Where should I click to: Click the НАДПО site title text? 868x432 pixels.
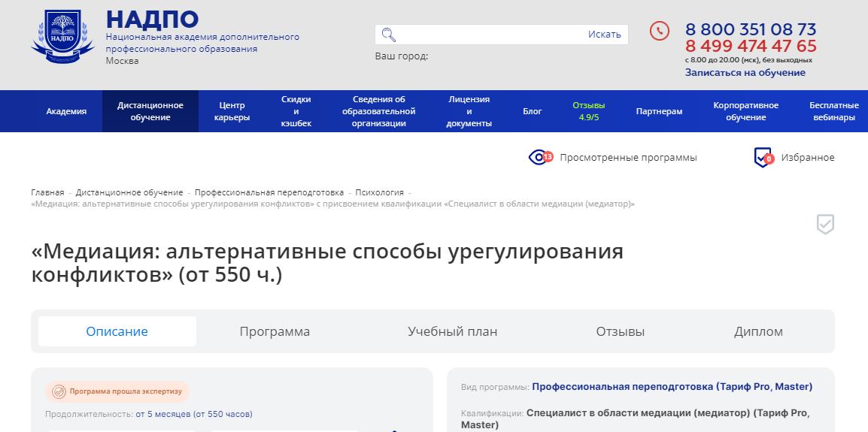point(152,20)
